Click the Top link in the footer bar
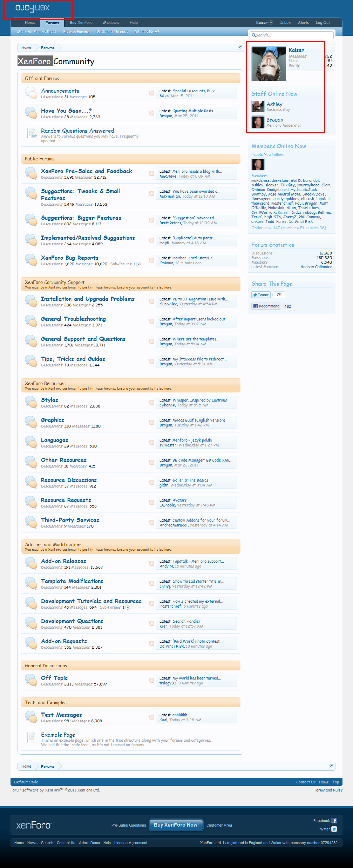This screenshot has width=353, height=868. [x=336, y=782]
